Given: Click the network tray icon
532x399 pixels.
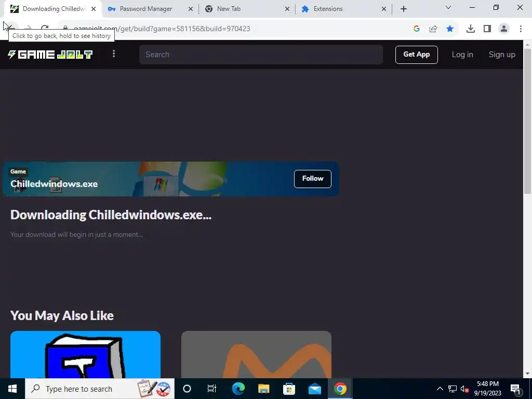Looking at the screenshot, I should pyautogui.click(x=453, y=389).
